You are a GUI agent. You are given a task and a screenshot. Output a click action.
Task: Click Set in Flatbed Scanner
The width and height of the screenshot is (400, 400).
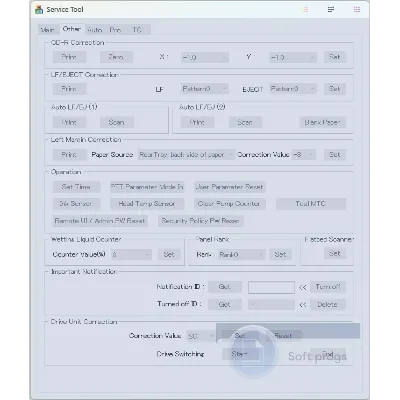pos(335,253)
